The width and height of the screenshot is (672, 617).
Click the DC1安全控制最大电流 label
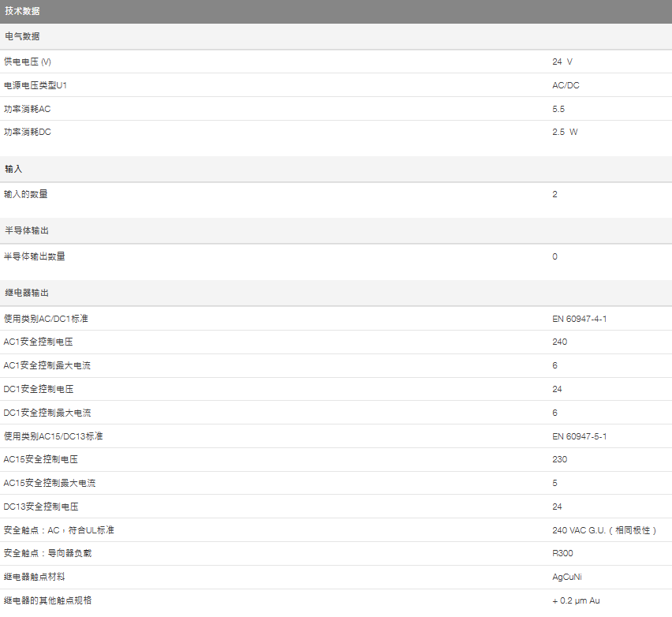pyautogui.click(x=47, y=413)
